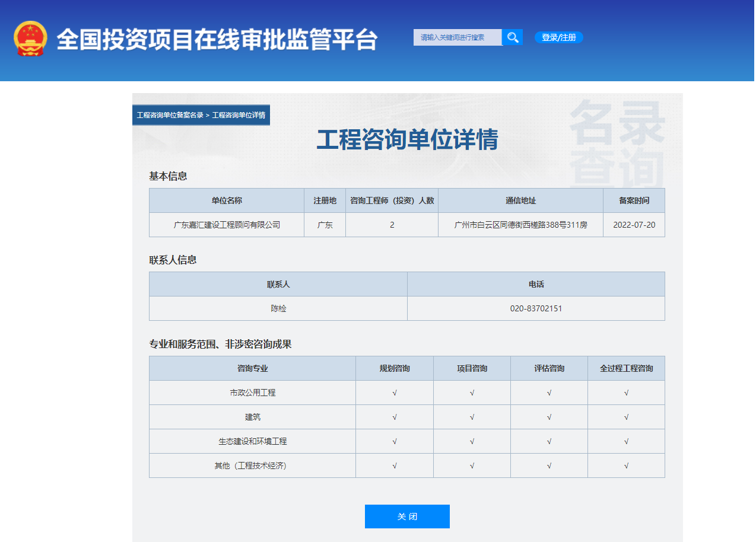Select the 广东 registration place cell

(325, 225)
